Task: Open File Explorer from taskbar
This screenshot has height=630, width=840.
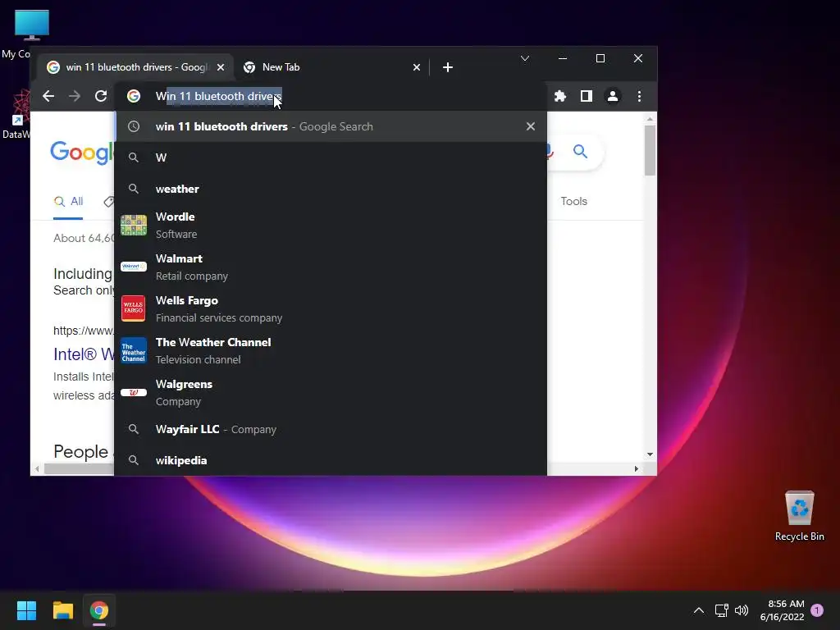Action: coord(62,610)
